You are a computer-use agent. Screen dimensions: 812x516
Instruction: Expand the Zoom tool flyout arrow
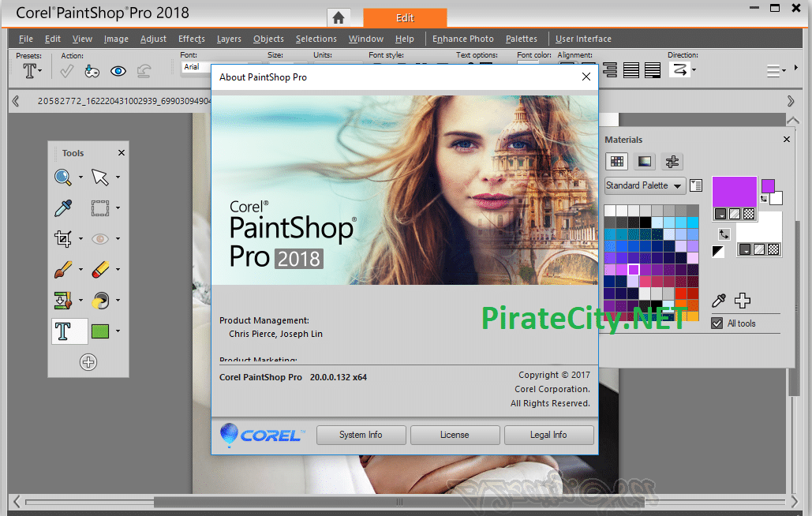80,177
